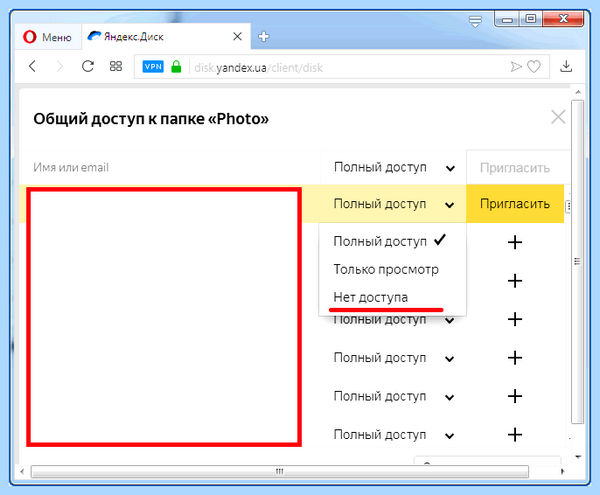
Task: Click the Имя или email field
Action: pos(170,167)
